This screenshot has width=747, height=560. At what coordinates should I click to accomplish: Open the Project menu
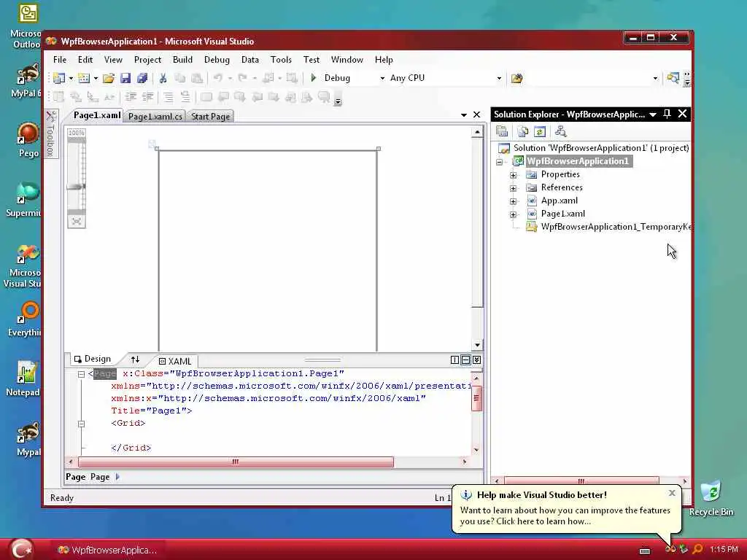pyautogui.click(x=147, y=60)
